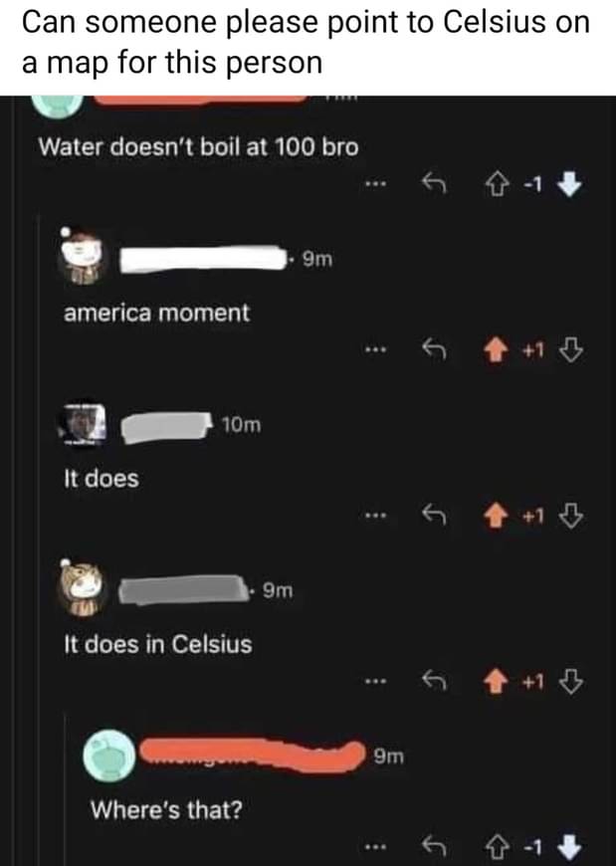Upvote the "Water doesn't boil at 100 bro" comment
Viewport: 616px width, 866px height.
(497, 184)
